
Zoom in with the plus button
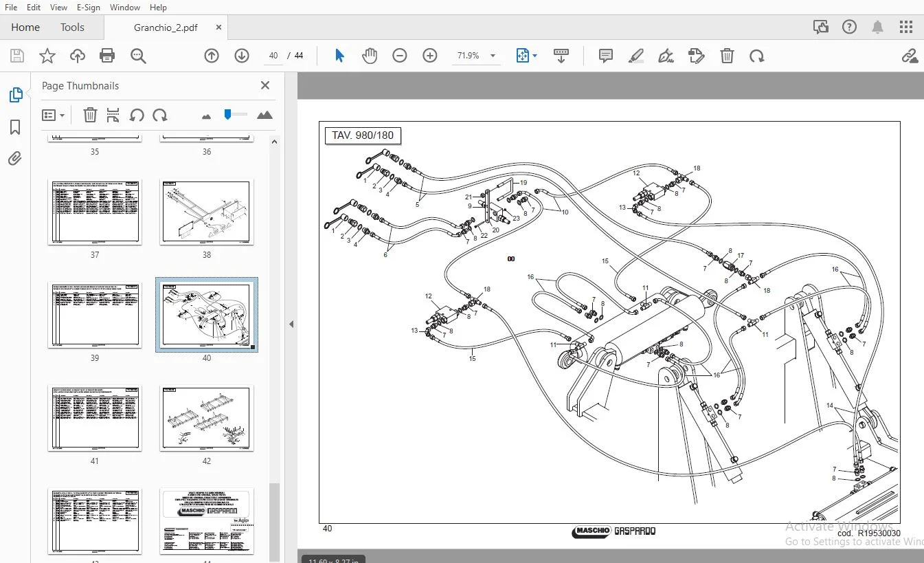point(430,56)
